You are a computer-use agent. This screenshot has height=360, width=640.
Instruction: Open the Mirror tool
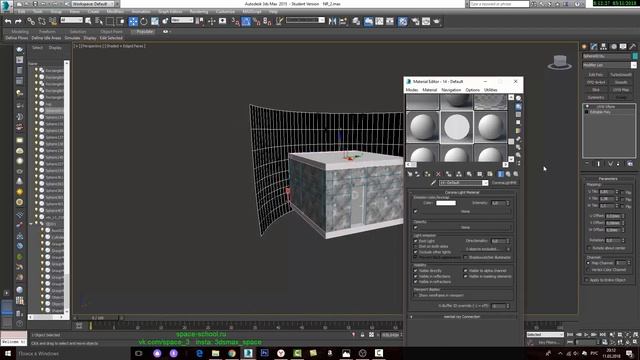tap(332, 21)
